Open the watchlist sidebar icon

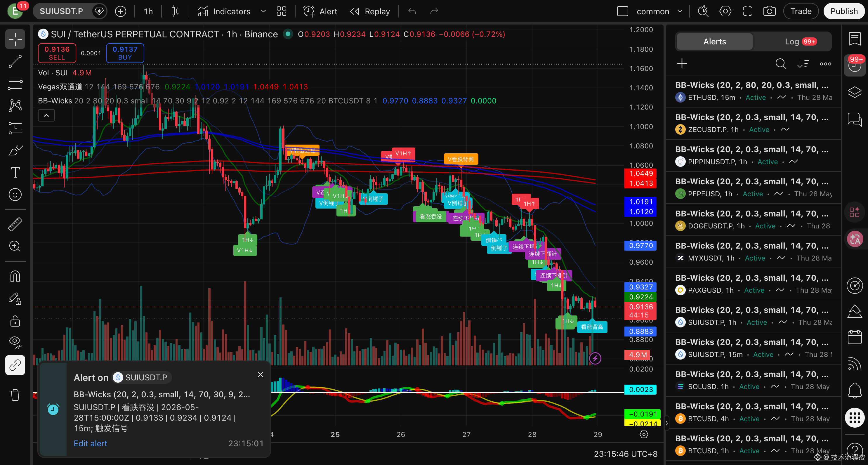[x=855, y=39]
